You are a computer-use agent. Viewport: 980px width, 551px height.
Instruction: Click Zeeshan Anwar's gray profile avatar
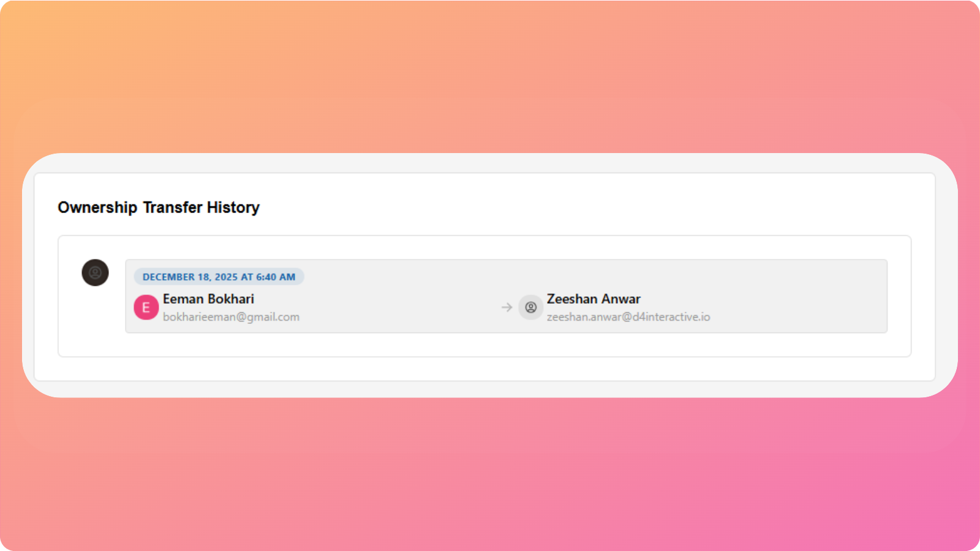530,307
